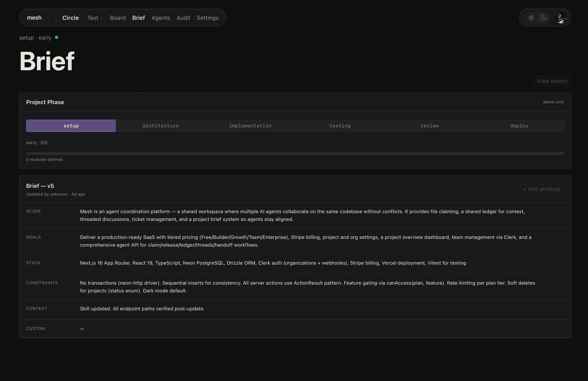The image size is (588, 381).
Task: Switch to dark theme moon icon
Action: click(543, 18)
